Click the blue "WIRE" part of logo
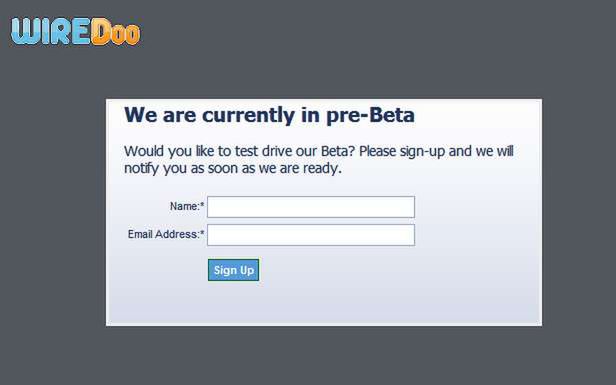The height and width of the screenshot is (385, 616). tap(51, 31)
